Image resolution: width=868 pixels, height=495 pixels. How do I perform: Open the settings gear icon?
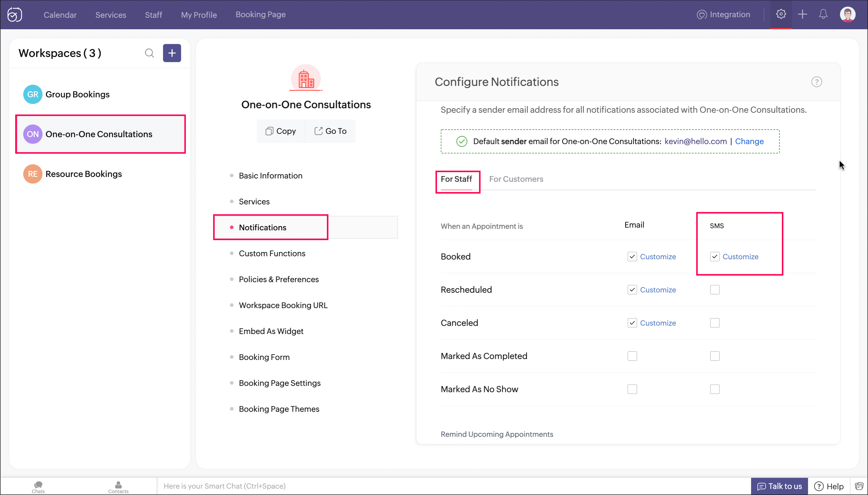click(x=781, y=14)
